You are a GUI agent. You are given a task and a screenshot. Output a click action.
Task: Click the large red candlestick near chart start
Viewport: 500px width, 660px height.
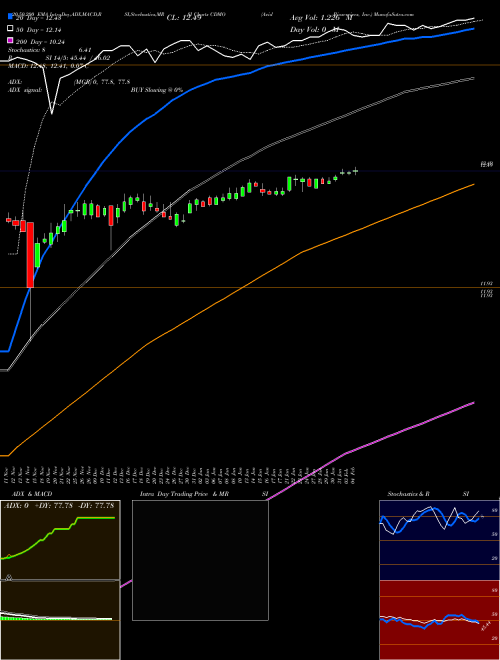coord(30,255)
